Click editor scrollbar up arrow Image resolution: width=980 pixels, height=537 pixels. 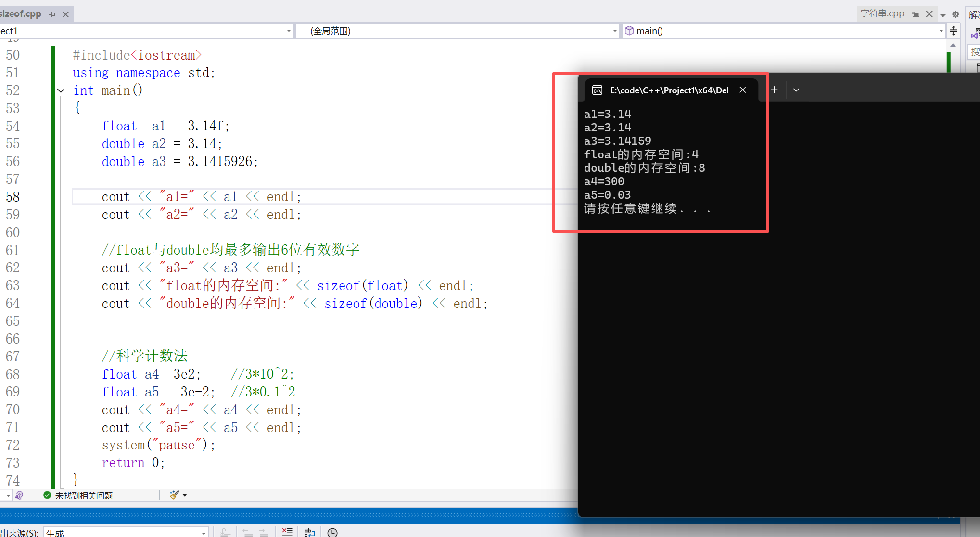(953, 45)
